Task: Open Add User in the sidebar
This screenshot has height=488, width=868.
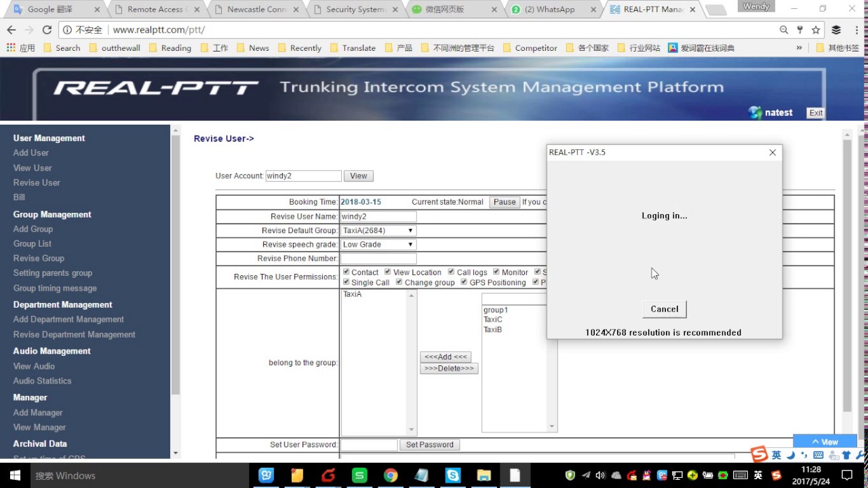Action: click(31, 153)
